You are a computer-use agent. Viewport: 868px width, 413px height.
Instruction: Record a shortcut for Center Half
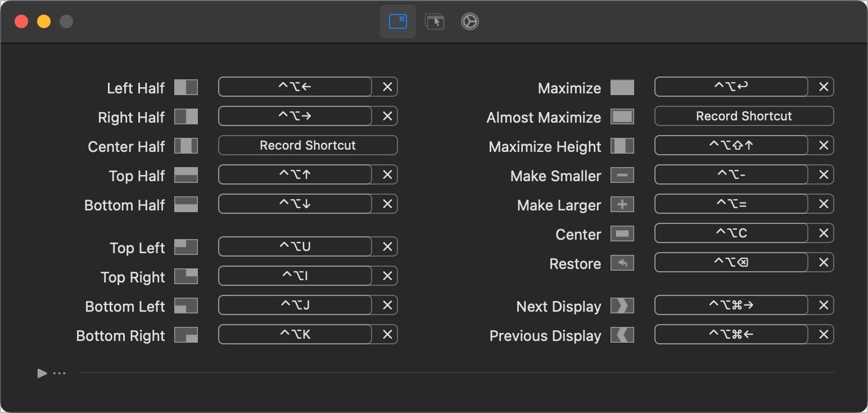[307, 145]
